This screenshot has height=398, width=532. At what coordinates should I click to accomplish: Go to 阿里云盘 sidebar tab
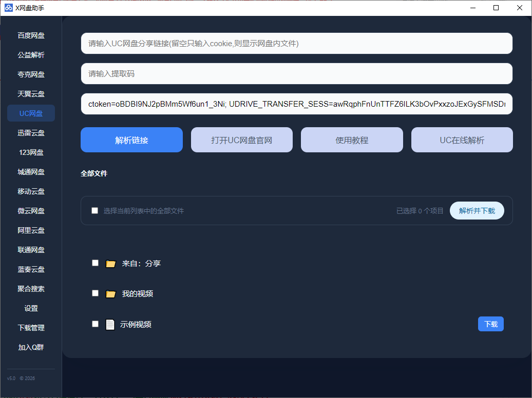[31, 230]
